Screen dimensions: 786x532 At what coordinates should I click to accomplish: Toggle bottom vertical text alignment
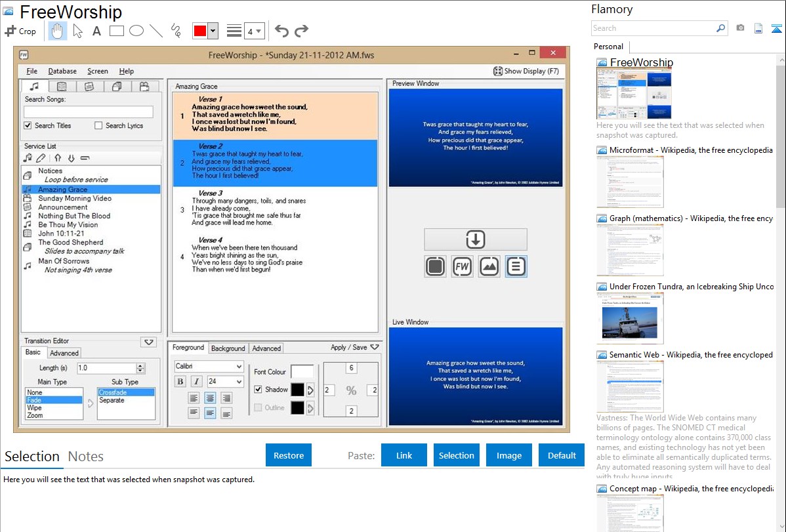(x=226, y=413)
